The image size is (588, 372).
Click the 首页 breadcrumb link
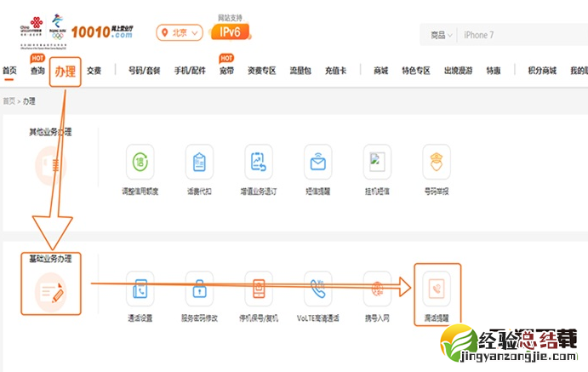(x=9, y=101)
